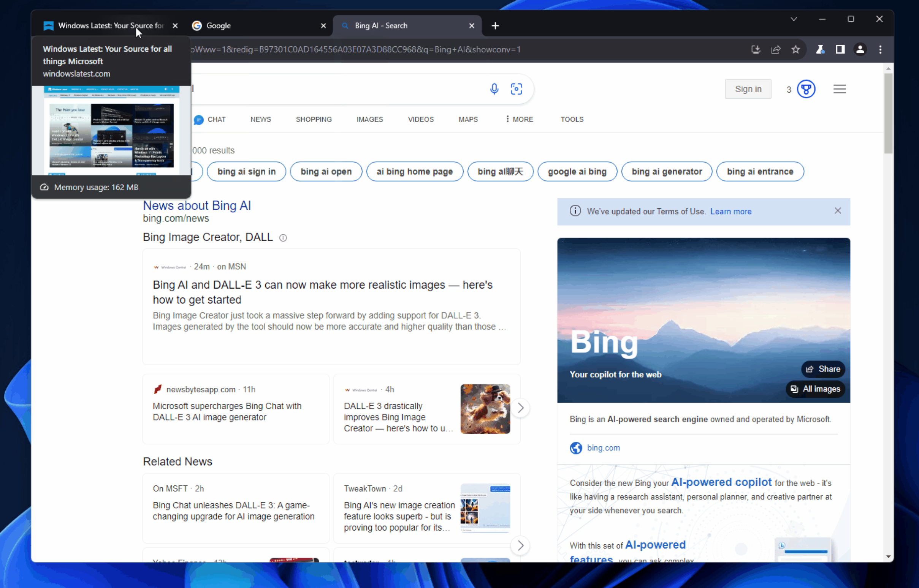Advance the top news carousel arrow
This screenshot has height=588, width=919.
(x=520, y=408)
